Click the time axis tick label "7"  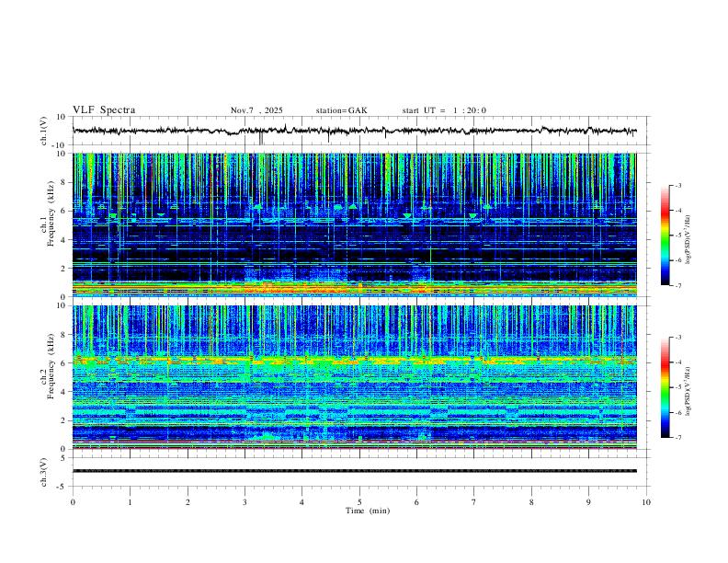(x=474, y=502)
